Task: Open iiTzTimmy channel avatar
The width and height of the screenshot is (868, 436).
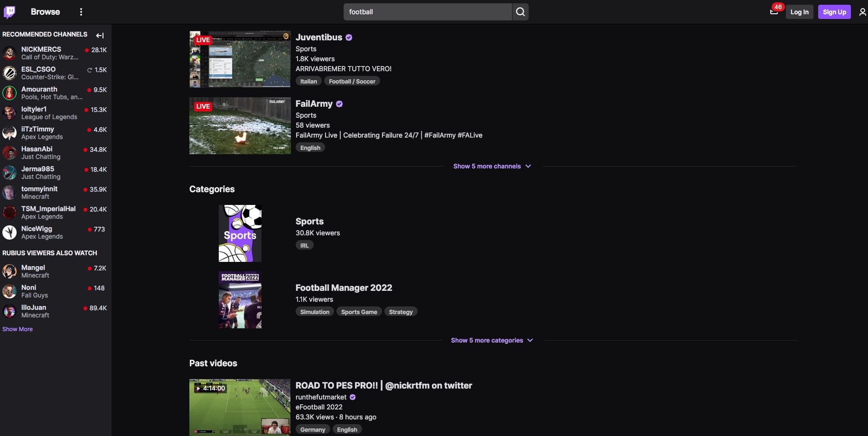Action: [9, 133]
